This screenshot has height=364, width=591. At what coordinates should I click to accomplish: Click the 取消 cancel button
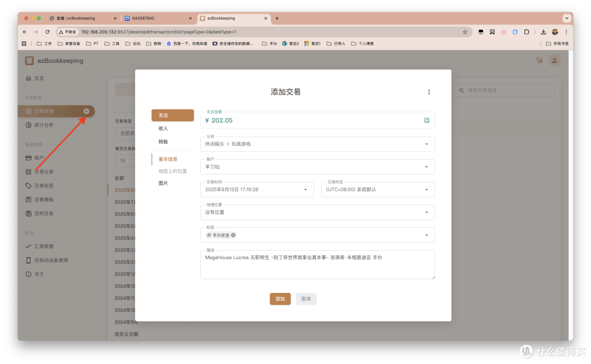click(x=306, y=299)
